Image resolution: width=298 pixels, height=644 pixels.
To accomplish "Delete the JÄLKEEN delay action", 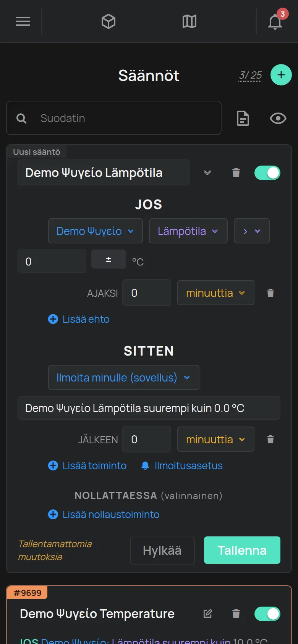I will coord(270,440).
